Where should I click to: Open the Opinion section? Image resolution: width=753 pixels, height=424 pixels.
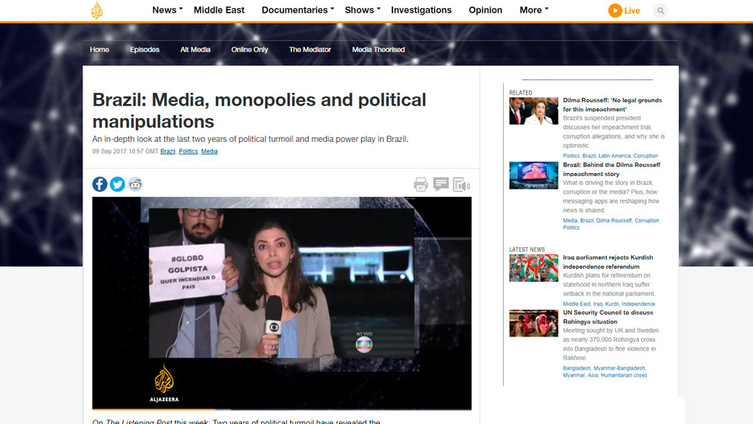click(x=486, y=10)
